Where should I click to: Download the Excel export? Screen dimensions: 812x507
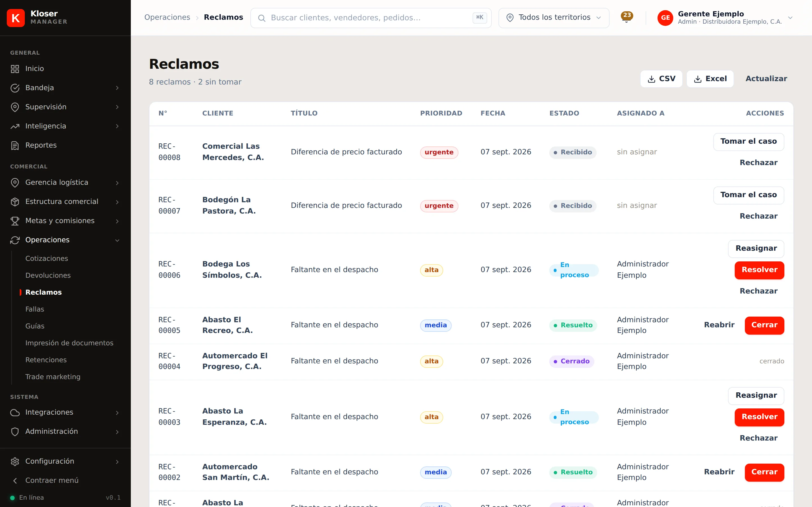click(710, 79)
